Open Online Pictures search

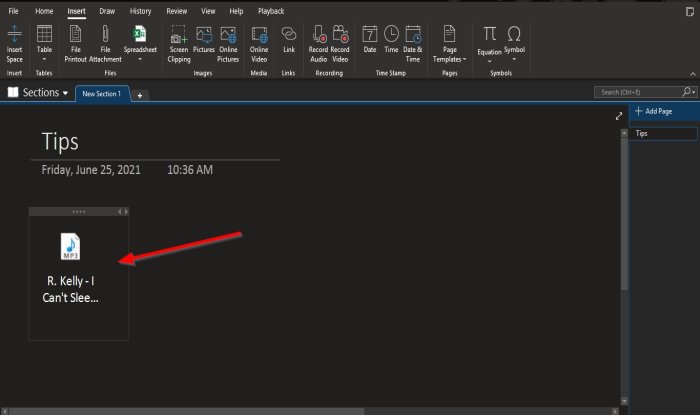coord(228,44)
